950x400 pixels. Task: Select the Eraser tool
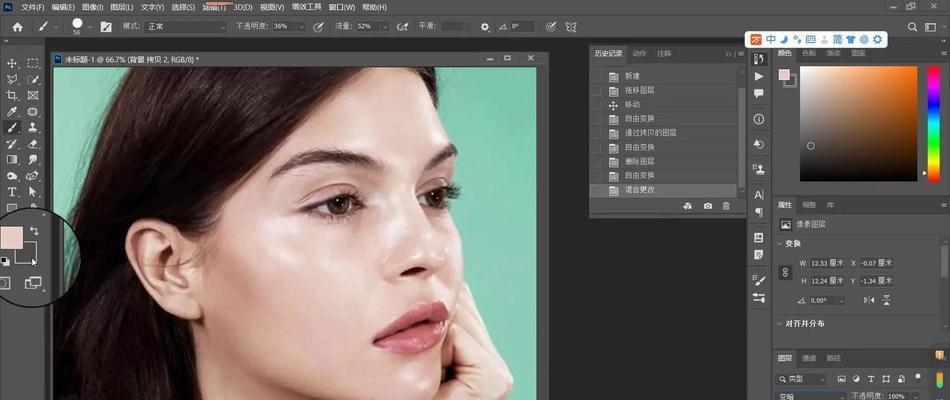pyautogui.click(x=33, y=144)
